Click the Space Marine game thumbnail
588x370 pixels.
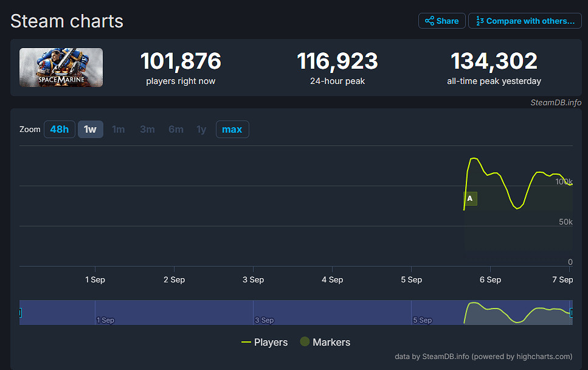click(61, 68)
